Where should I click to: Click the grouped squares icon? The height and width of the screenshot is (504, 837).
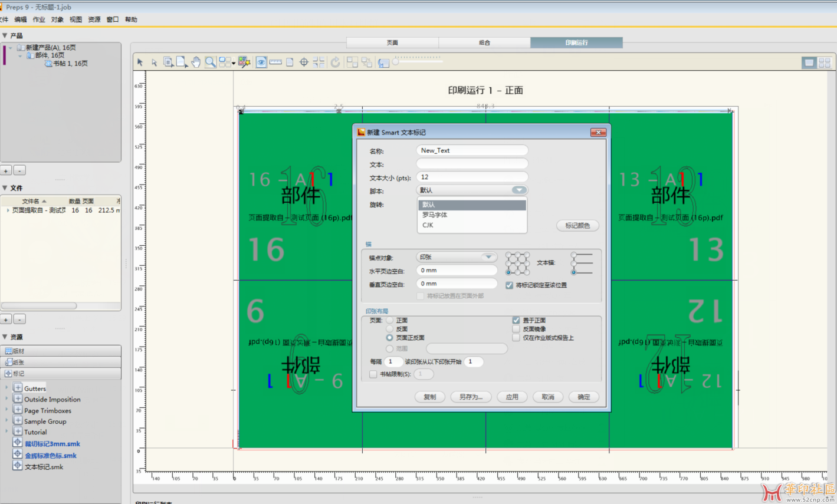click(x=352, y=62)
